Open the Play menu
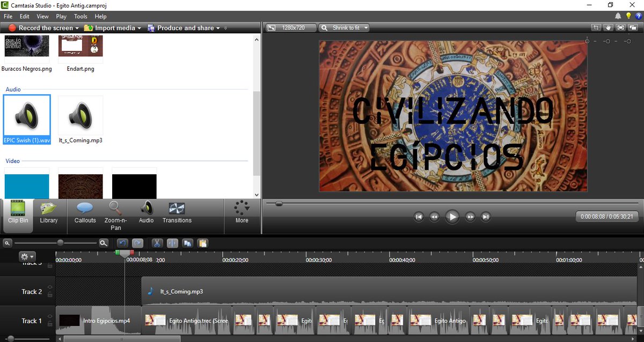The width and height of the screenshot is (644, 342). pos(61,17)
